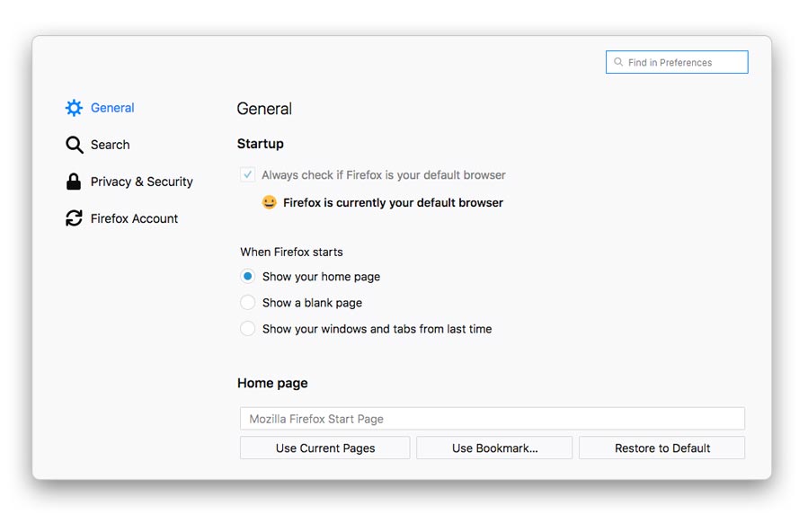Open the Firefox Account section
The width and height of the screenshot is (799, 532).
point(134,218)
